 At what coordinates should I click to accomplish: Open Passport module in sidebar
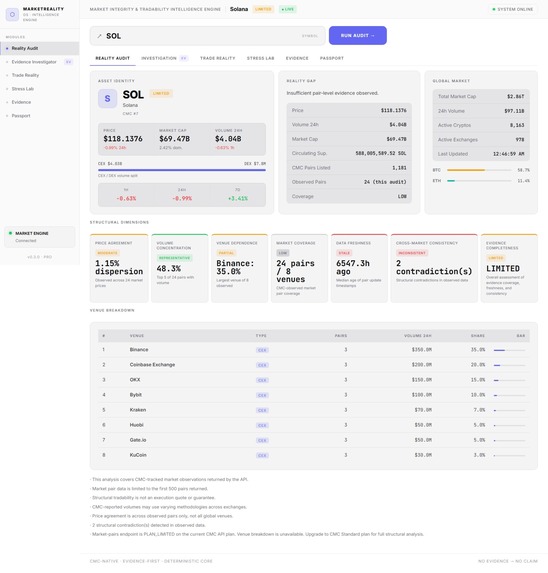(39, 116)
